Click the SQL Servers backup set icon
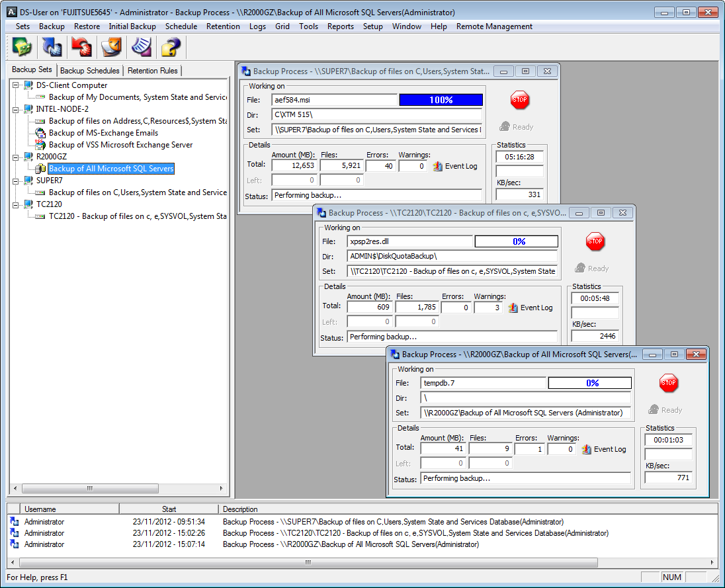 [41, 169]
